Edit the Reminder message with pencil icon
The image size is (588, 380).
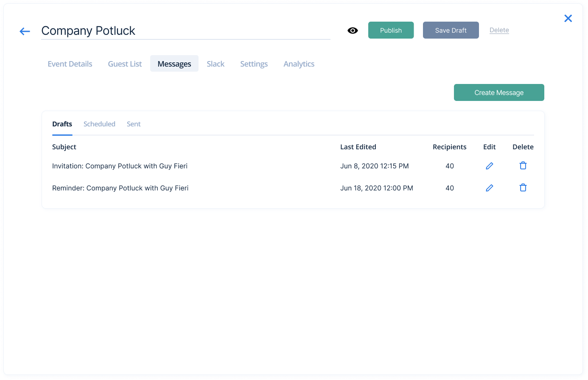(x=490, y=188)
